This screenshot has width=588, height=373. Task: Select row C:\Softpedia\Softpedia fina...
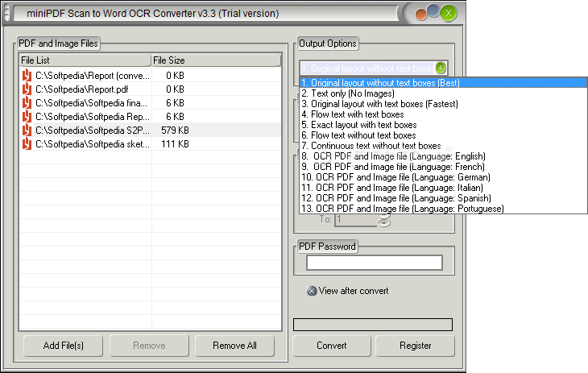coord(150,103)
